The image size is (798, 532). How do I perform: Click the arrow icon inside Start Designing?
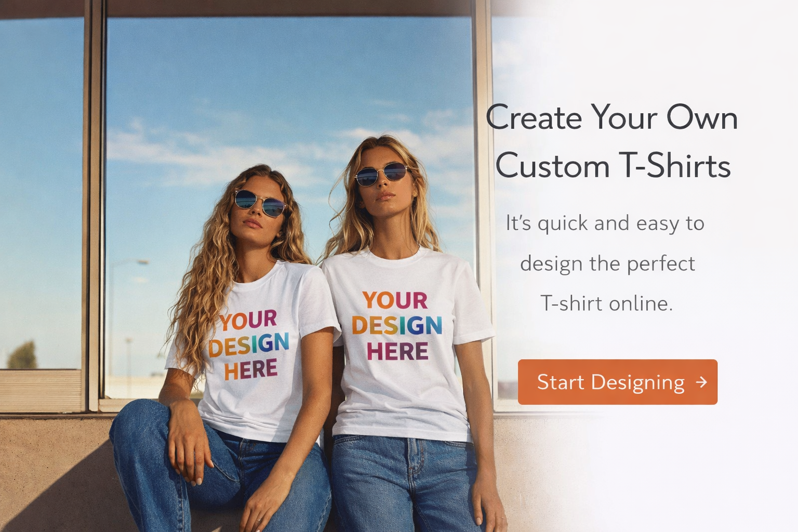701,382
